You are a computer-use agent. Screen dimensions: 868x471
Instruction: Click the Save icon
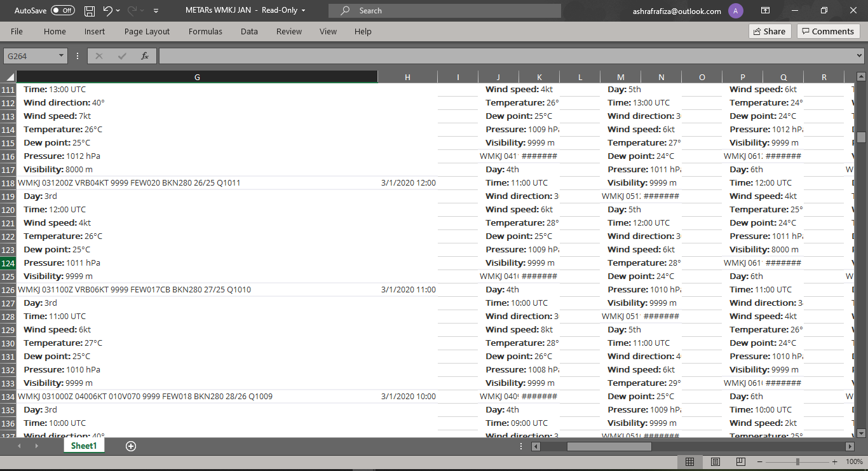(89, 10)
